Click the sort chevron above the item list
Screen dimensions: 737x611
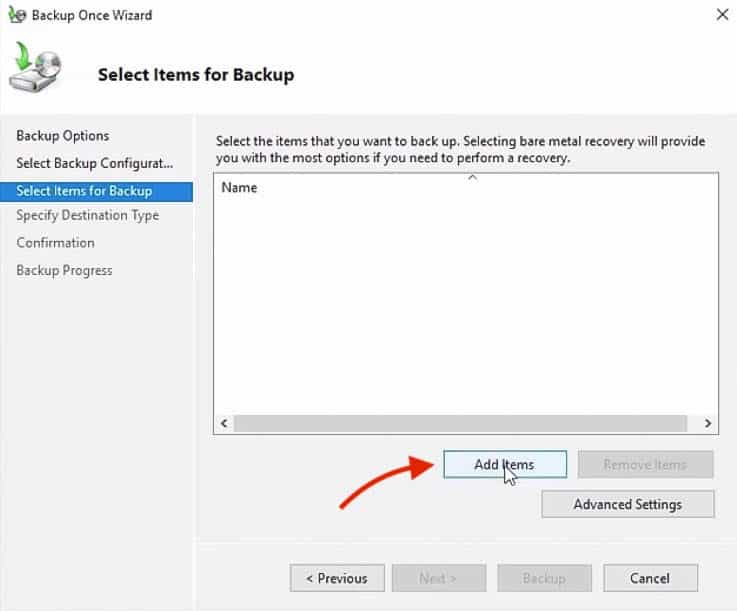coord(473,177)
